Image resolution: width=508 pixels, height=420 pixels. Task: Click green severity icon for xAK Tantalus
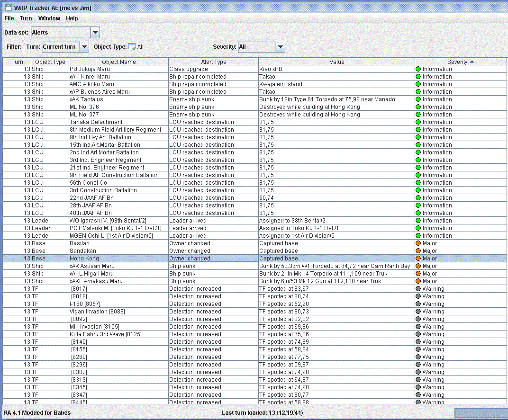(x=418, y=99)
